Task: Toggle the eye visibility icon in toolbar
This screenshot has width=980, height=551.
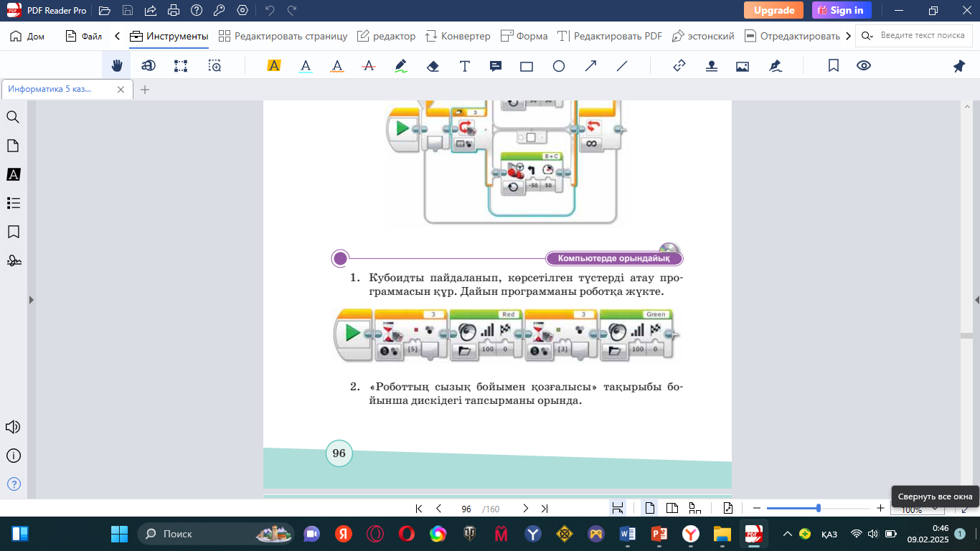Action: click(864, 66)
